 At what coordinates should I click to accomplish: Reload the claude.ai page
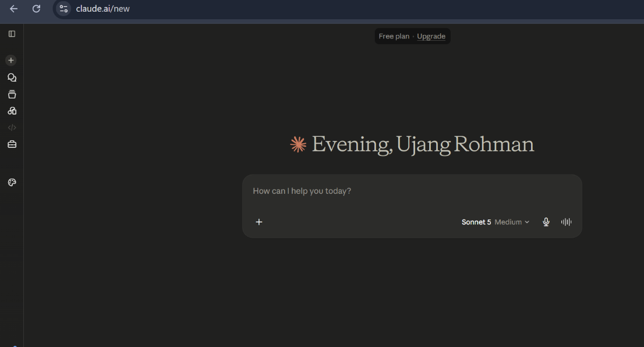36,9
